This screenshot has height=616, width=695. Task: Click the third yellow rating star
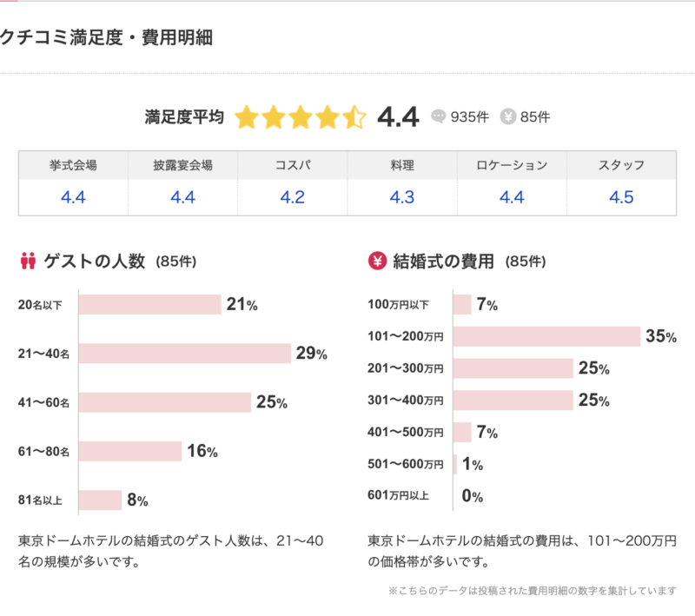click(x=301, y=117)
